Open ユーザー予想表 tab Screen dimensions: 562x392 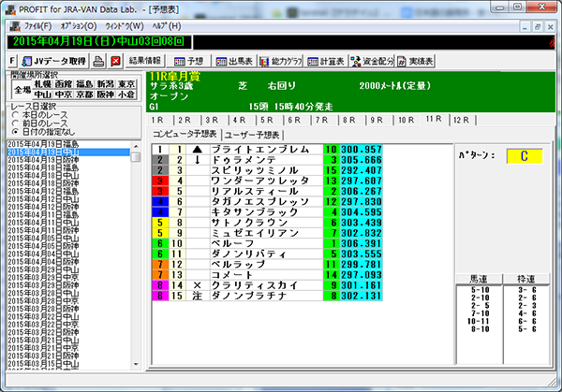pos(252,135)
